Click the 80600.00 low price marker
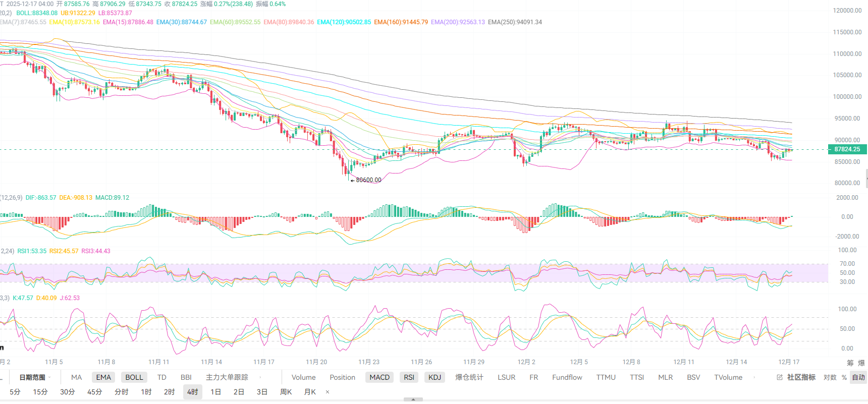 (368, 180)
